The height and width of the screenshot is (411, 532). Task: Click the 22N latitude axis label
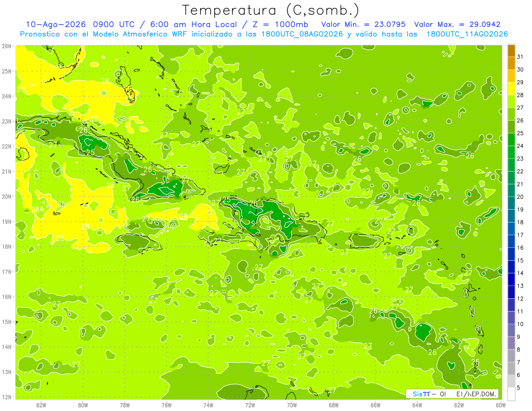[7, 146]
